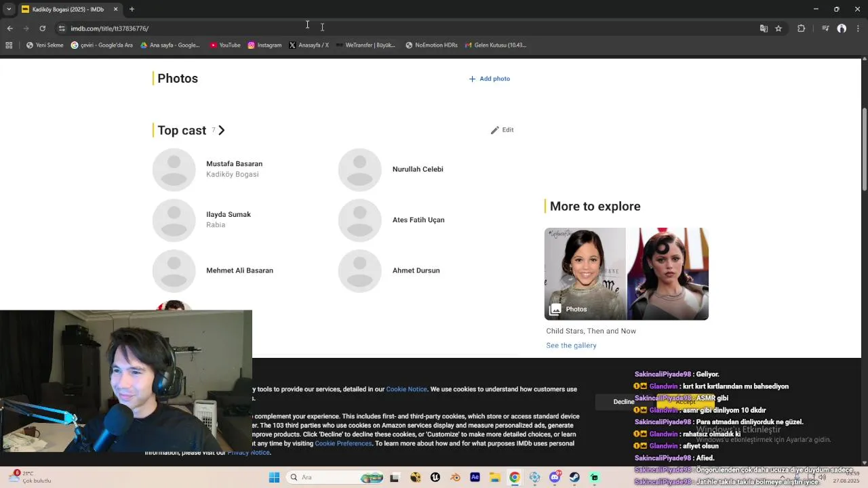Open the tab search dropdown arrow

[x=9, y=9]
